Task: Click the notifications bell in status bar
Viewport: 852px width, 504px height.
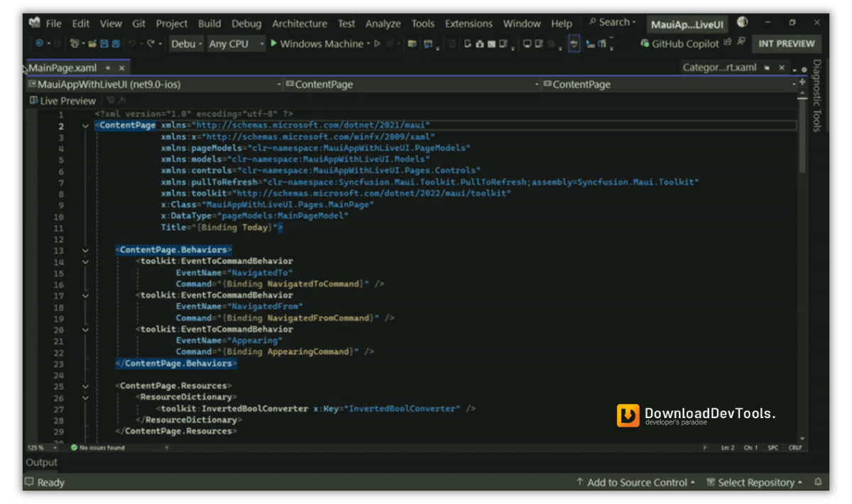Action: [816, 482]
